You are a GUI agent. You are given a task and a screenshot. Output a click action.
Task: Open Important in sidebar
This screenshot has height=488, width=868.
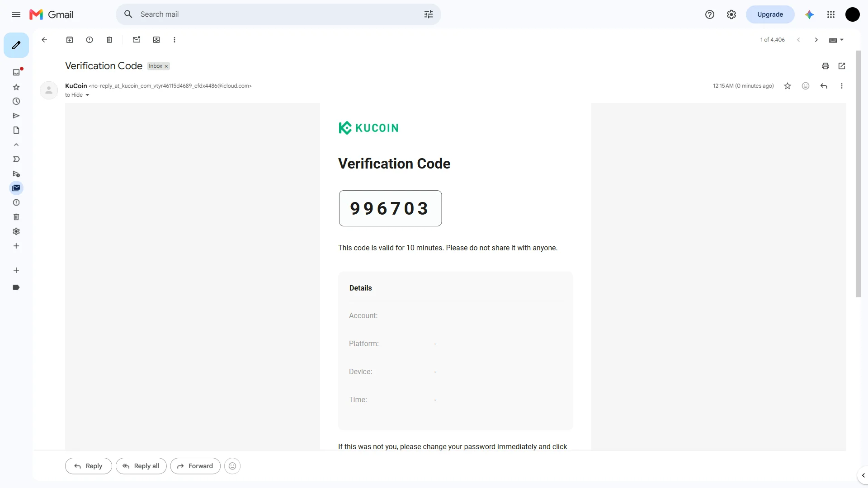[16, 159]
